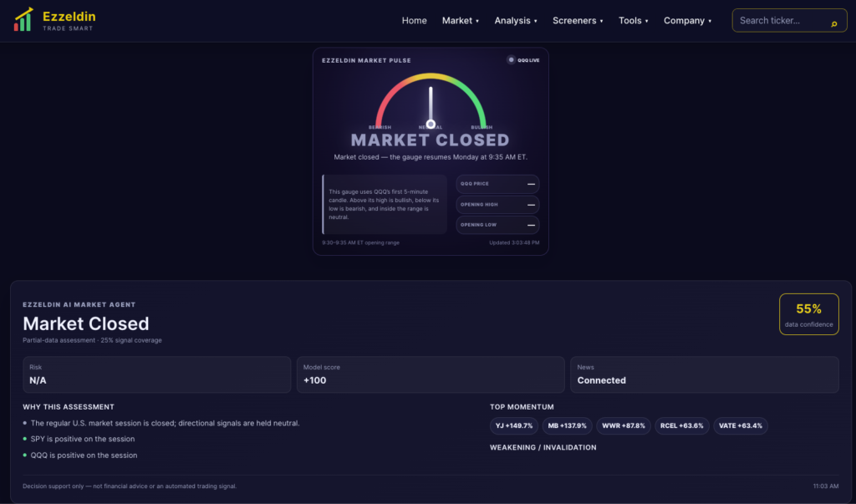Click the OPENING LOW value row

(497, 225)
